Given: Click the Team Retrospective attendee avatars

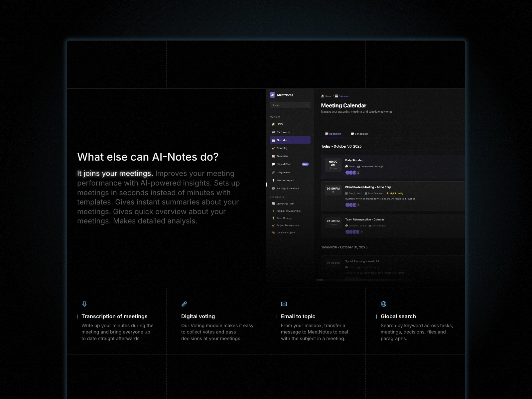Looking at the screenshot, I should click(354, 232).
